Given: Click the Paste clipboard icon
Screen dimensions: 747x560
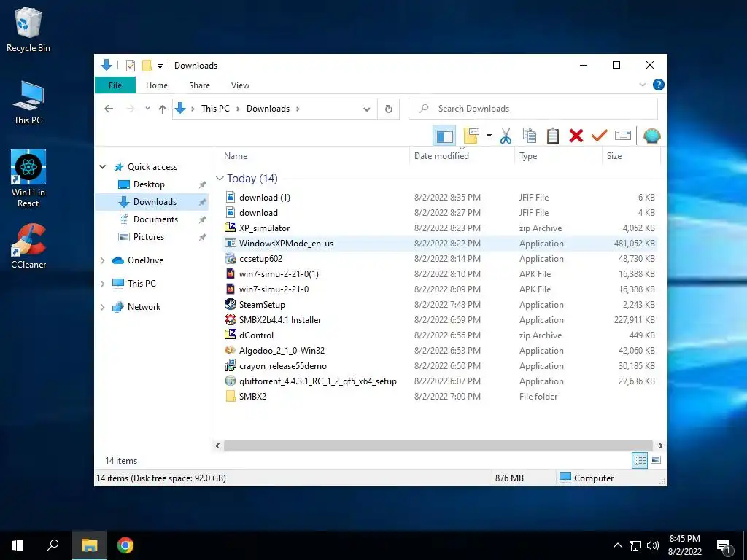Looking at the screenshot, I should [x=553, y=136].
